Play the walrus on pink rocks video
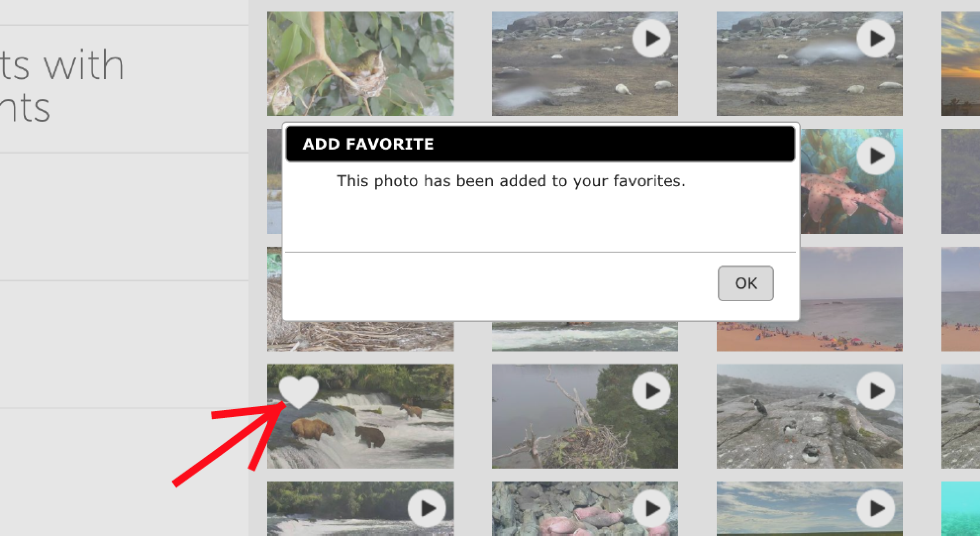 pyautogui.click(x=651, y=508)
